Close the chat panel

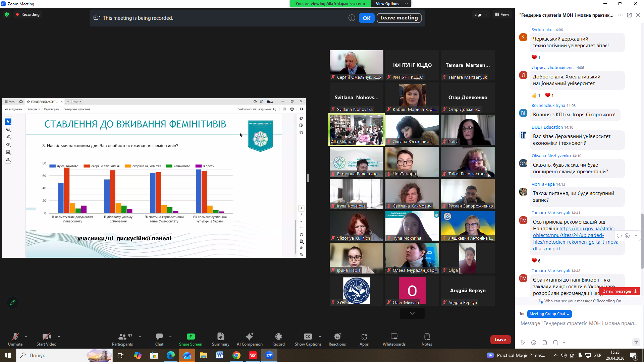[638, 15]
